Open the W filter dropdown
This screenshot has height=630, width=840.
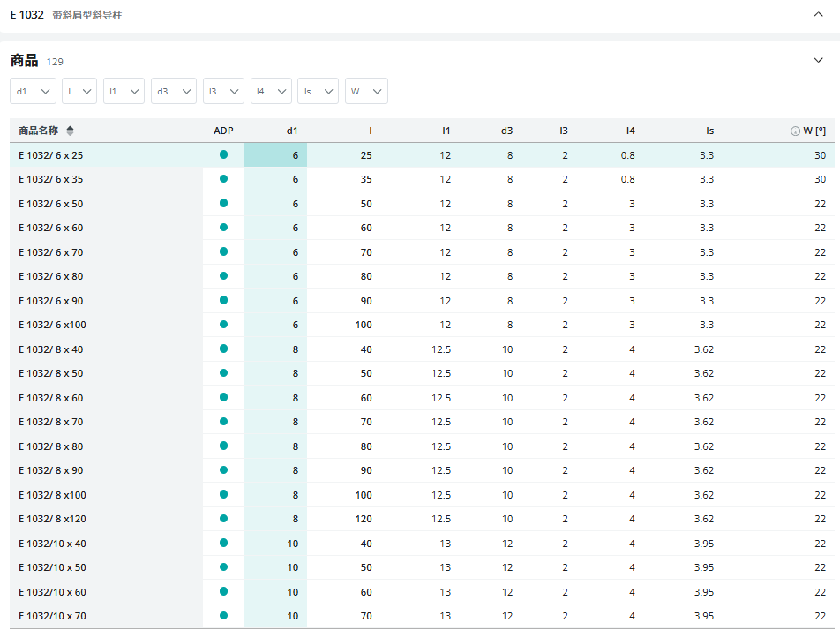point(366,91)
